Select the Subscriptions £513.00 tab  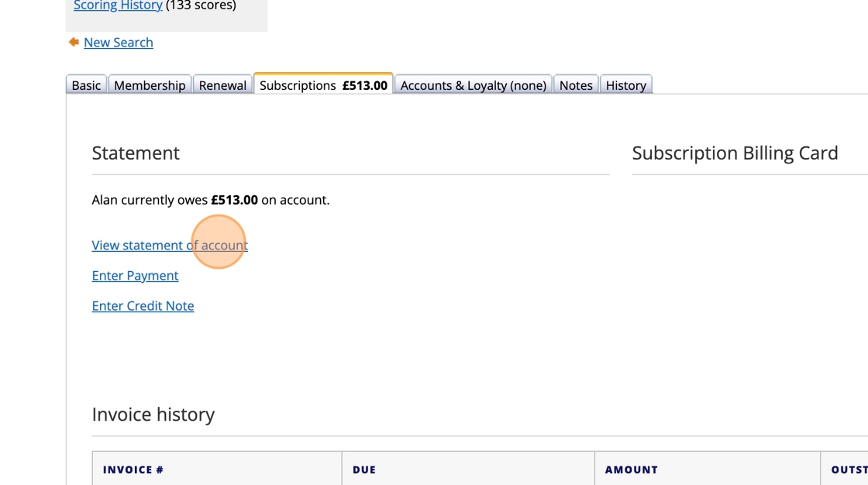323,85
